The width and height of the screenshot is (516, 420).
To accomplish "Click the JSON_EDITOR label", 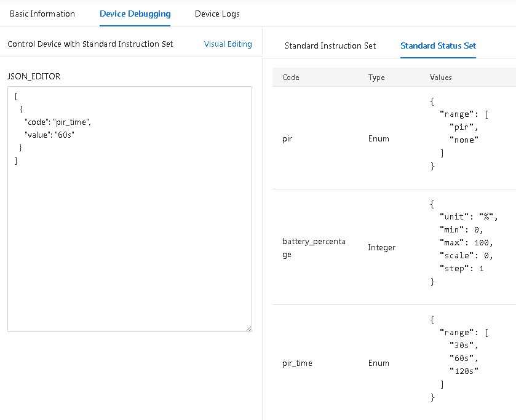I will (34, 77).
